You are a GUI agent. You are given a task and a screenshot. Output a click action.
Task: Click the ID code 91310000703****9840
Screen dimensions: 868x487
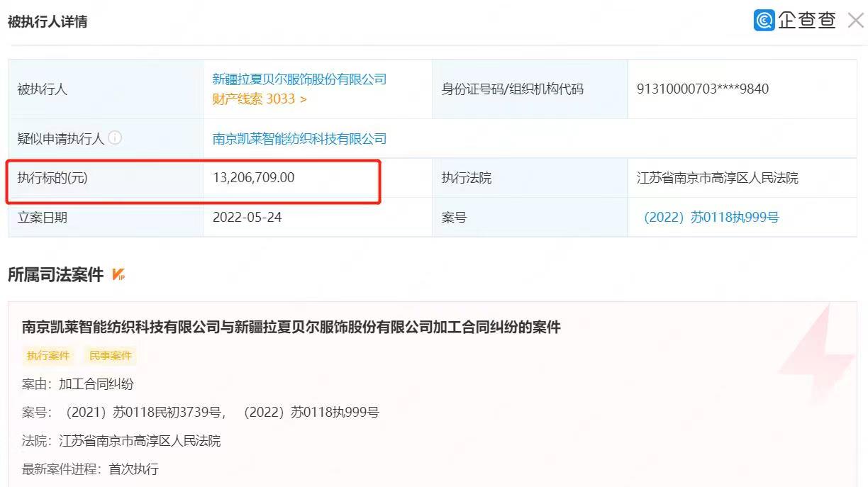pyautogui.click(x=703, y=89)
